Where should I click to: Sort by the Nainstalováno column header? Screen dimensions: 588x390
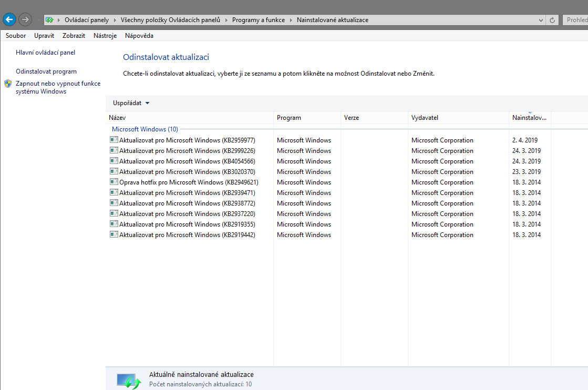point(530,117)
